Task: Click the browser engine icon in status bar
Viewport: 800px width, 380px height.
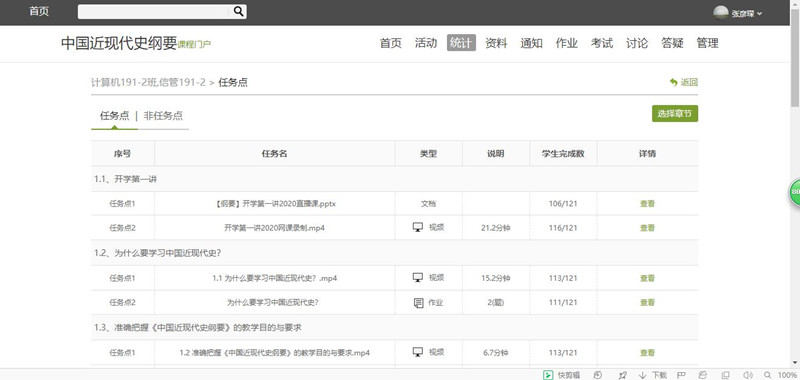Action: pos(703,375)
